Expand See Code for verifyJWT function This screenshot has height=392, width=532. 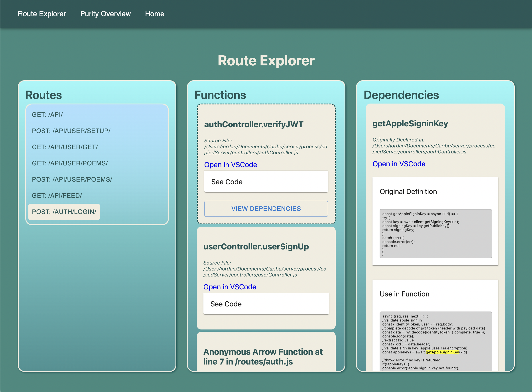click(x=266, y=182)
